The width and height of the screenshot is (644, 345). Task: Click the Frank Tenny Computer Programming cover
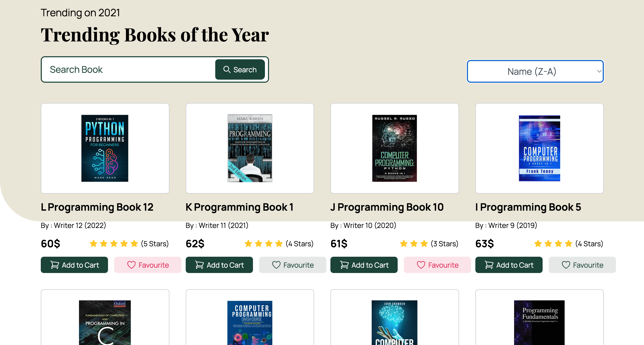pos(539,148)
